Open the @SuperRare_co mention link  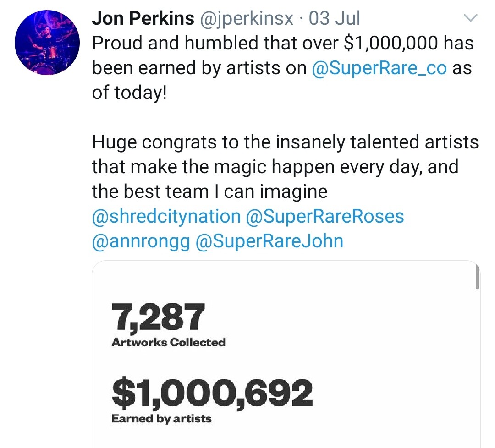pyautogui.click(x=379, y=68)
